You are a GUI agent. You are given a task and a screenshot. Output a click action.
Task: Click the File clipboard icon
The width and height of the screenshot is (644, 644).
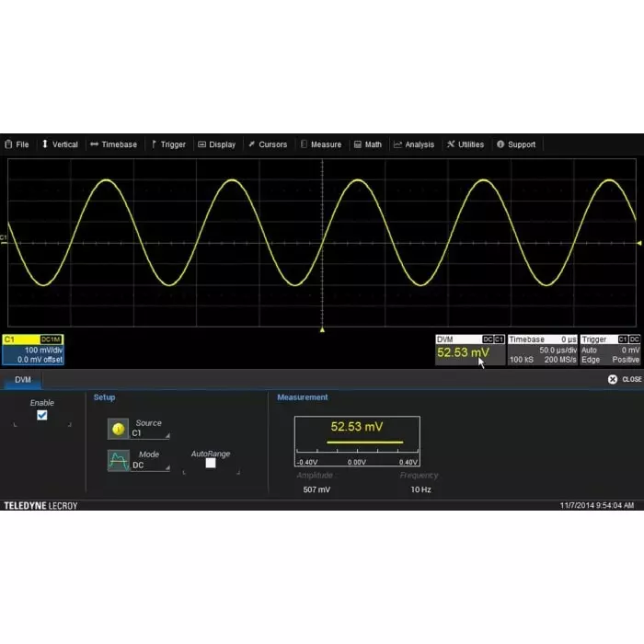[x=8, y=144]
